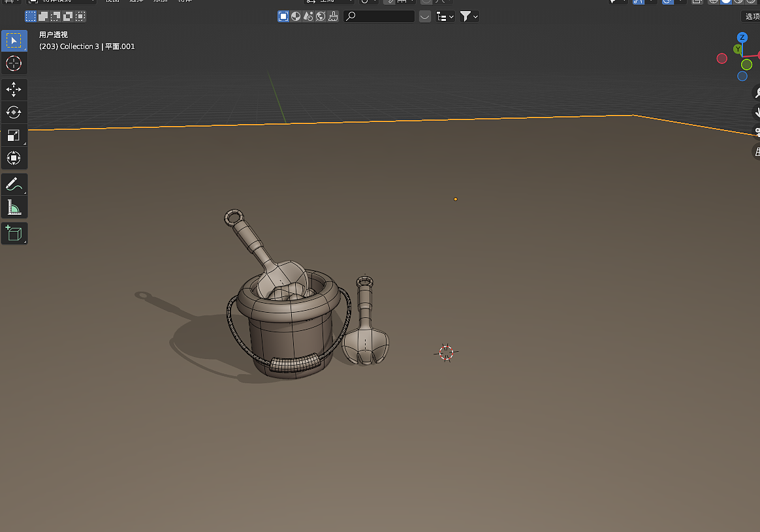Image resolution: width=760 pixels, height=532 pixels.
Task: Select the Add Cube tool
Action: pyautogui.click(x=14, y=234)
